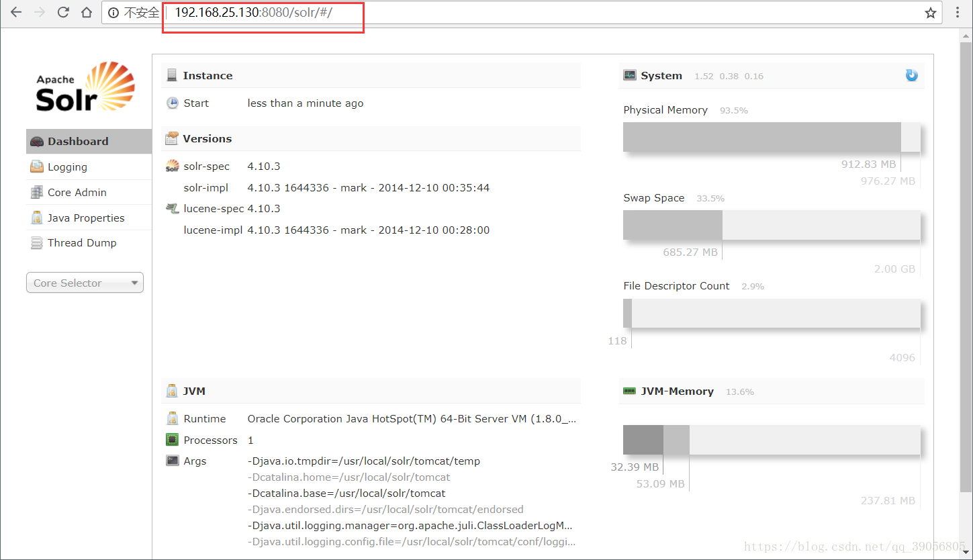
Task: Click the -Djava.util.logging.manager argument line
Action: [x=410, y=525]
